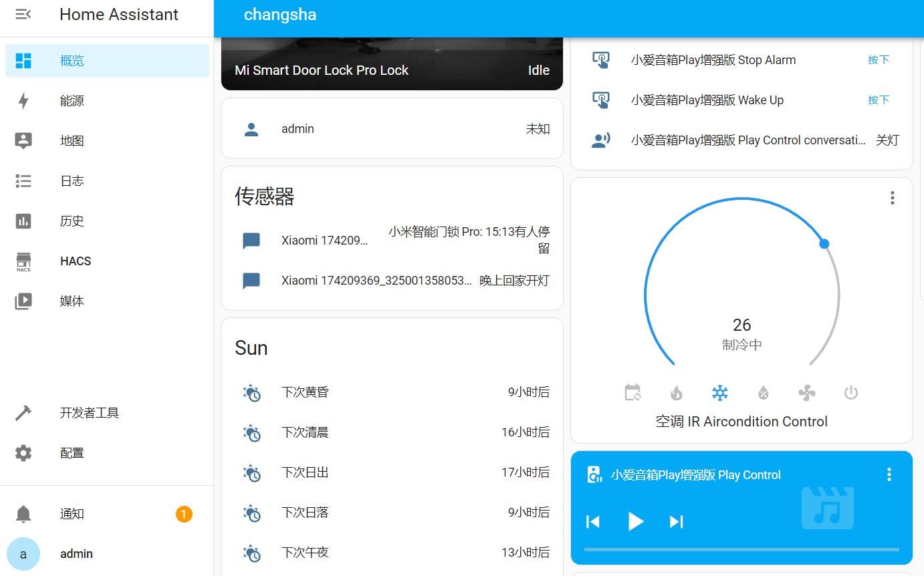The height and width of the screenshot is (576, 924).
Task: Skip to next track
Action: pos(677,521)
